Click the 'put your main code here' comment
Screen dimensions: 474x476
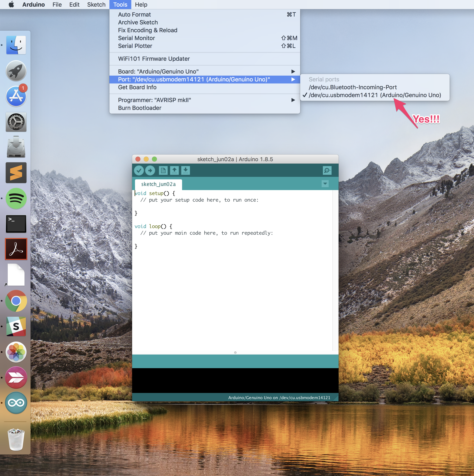(x=207, y=233)
